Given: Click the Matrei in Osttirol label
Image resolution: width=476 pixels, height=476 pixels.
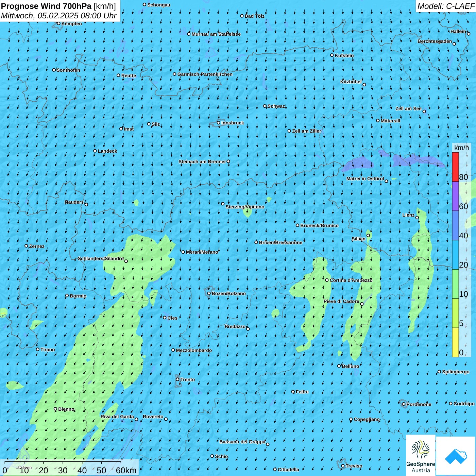Looking at the screenshot, I should pos(365,178).
